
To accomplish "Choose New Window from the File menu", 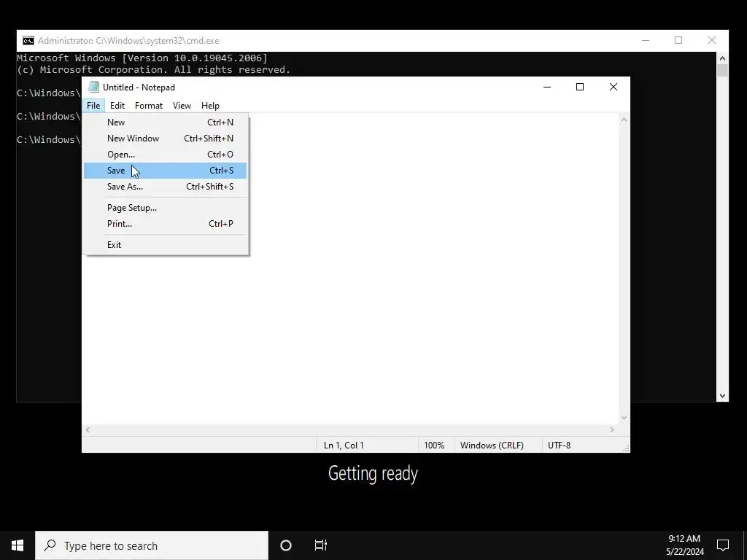I will point(166,139).
